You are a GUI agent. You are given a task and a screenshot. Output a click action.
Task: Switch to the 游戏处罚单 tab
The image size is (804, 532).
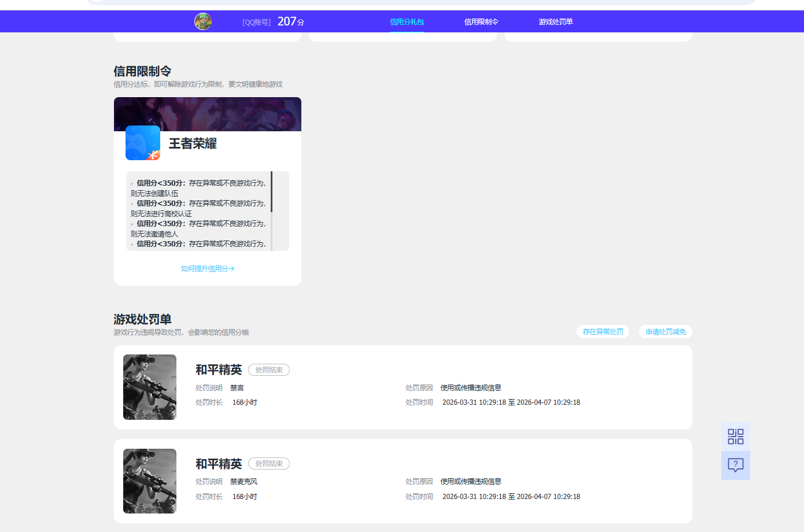(x=555, y=21)
